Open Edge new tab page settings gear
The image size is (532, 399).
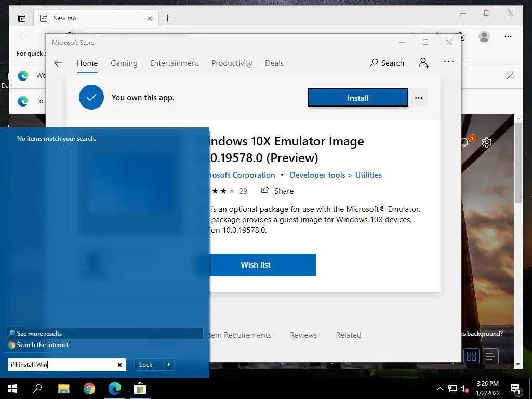click(x=487, y=142)
